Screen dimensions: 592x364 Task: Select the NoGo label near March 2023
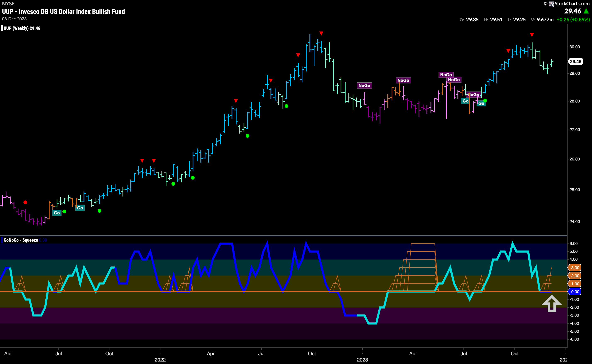pyautogui.click(x=403, y=80)
